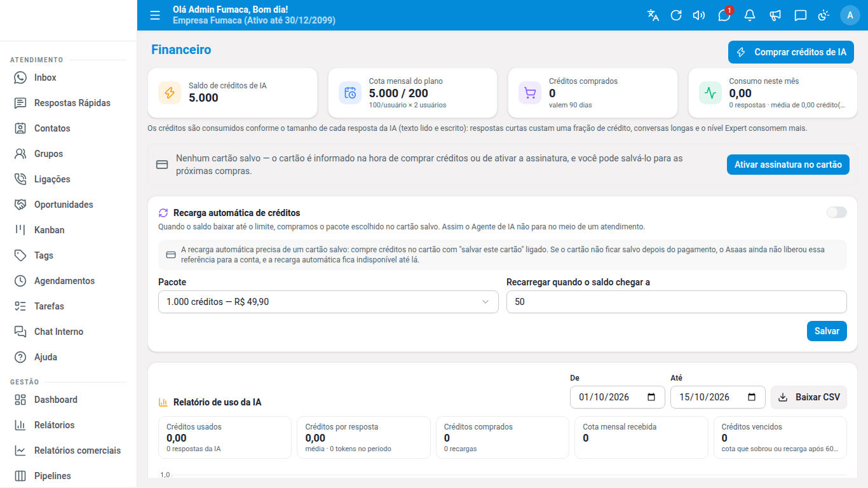868x488 pixels.
Task: Navigate to Dashboard
Action: [69, 400]
